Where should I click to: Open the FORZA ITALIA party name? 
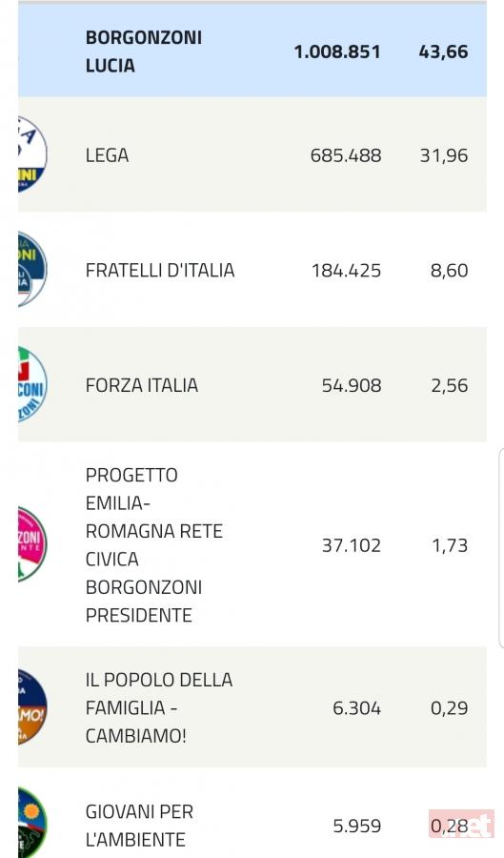point(142,385)
